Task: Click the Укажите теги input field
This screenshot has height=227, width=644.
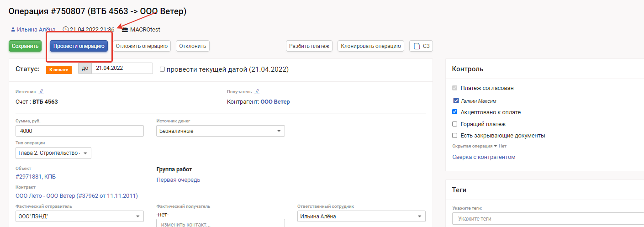Action: (x=548, y=219)
